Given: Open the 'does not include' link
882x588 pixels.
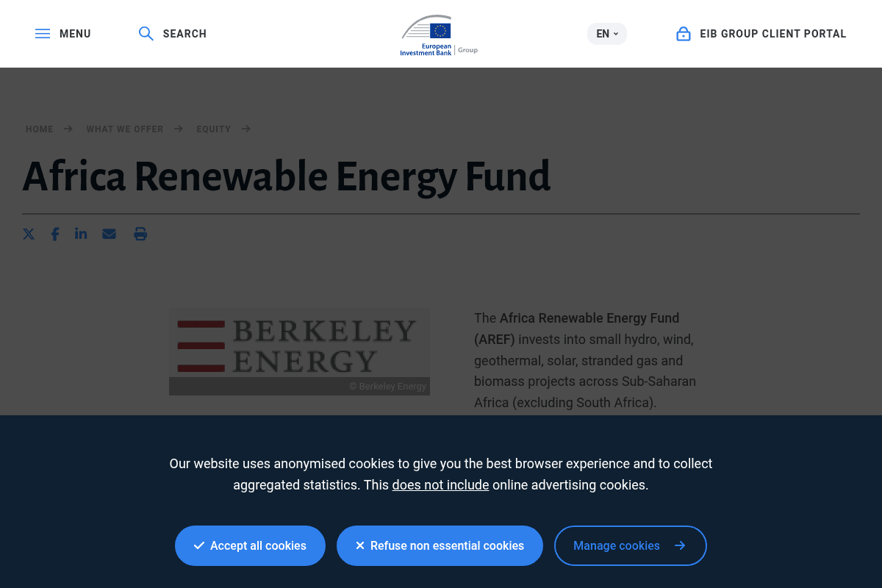Looking at the screenshot, I should click(x=440, y=484).
